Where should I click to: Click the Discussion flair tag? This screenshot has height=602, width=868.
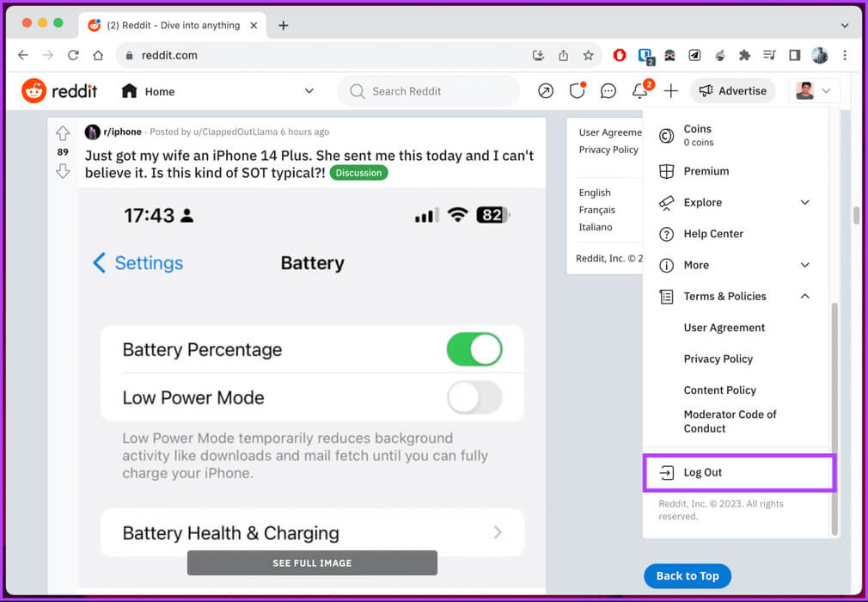click(358, 173)
